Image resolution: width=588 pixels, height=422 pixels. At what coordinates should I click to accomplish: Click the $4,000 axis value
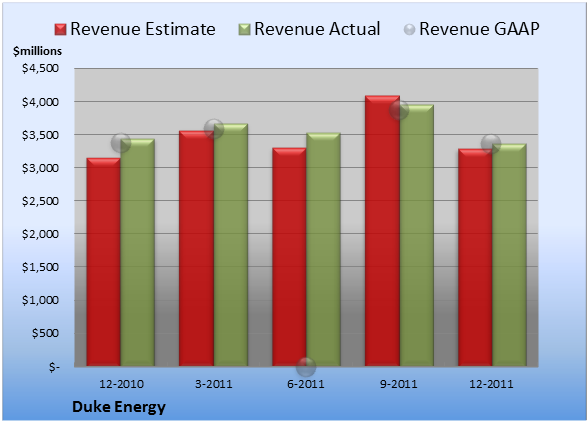tap(40, 102)
